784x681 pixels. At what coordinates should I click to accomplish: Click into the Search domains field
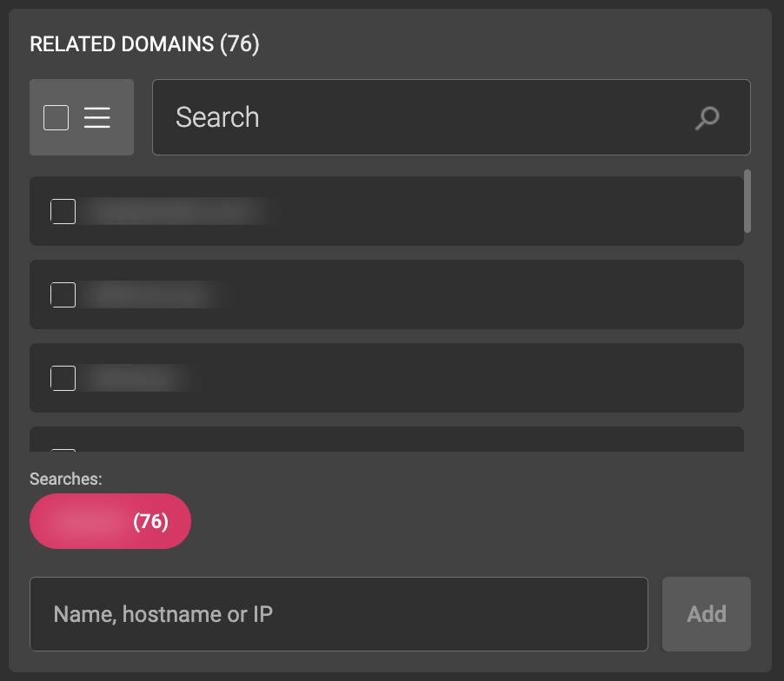click(426, 117)
